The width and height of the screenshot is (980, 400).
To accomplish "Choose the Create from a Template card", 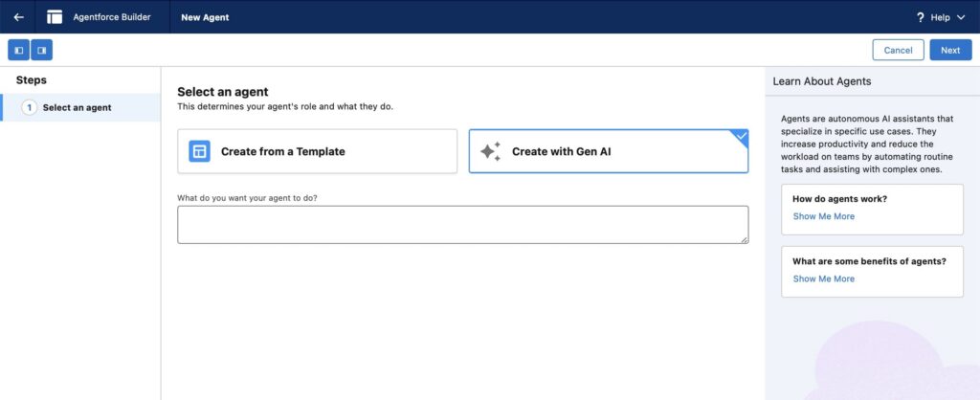I will pyautogui.click(x=318, y=151).
